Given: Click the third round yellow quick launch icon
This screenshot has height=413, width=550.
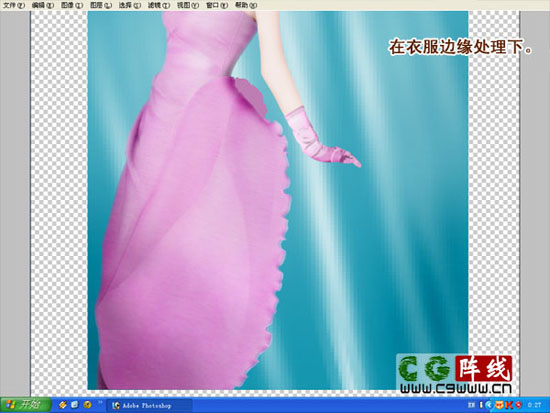Looking at the screenshot, I should pyautogui.click(x=87, y=405).
